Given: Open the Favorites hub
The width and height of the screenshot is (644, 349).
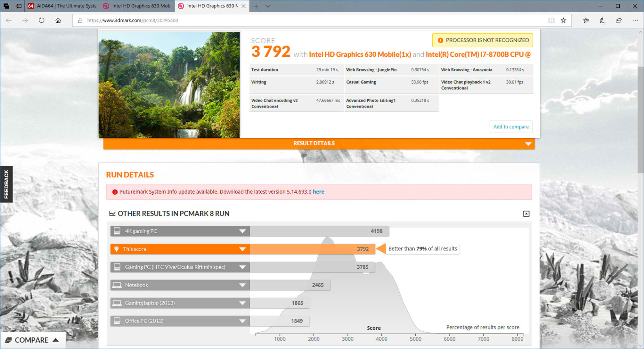Looking at the screenshot, I should 586,20.
